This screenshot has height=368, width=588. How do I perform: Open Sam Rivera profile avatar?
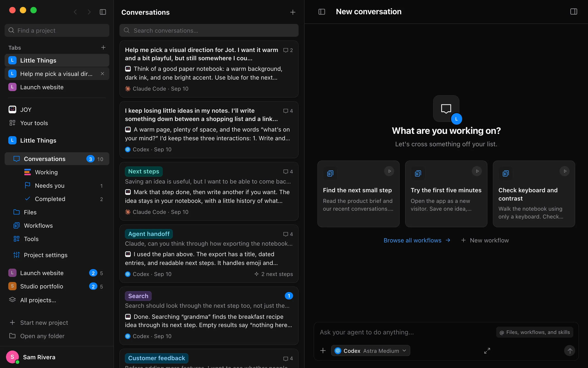coord(12,357)
